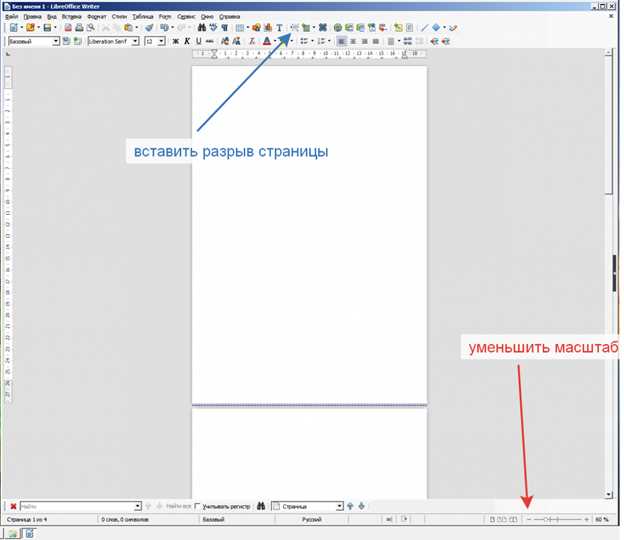Click zoom in plus in status bar
624x540 pixels.
click(x=586, y=520)
